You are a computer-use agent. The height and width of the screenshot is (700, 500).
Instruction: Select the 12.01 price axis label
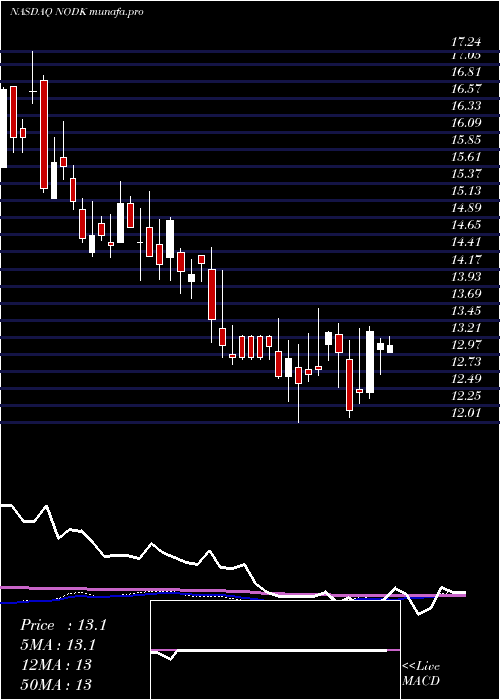click(x=466, y=413)
